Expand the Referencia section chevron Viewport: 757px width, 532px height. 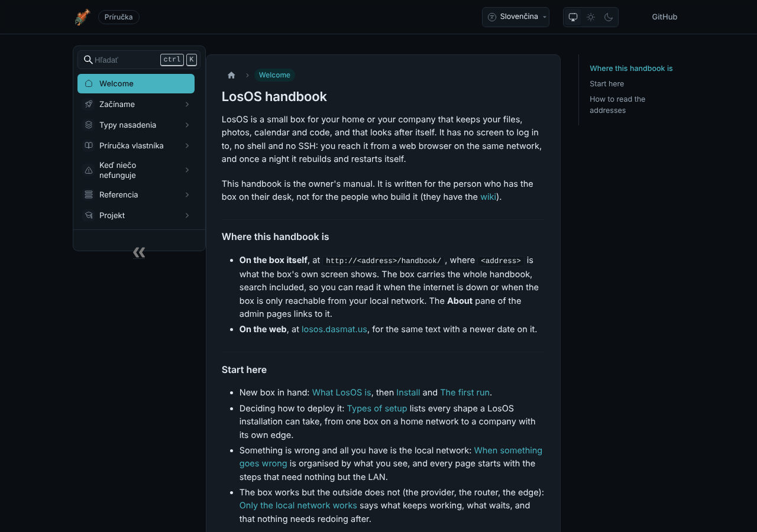187,194
